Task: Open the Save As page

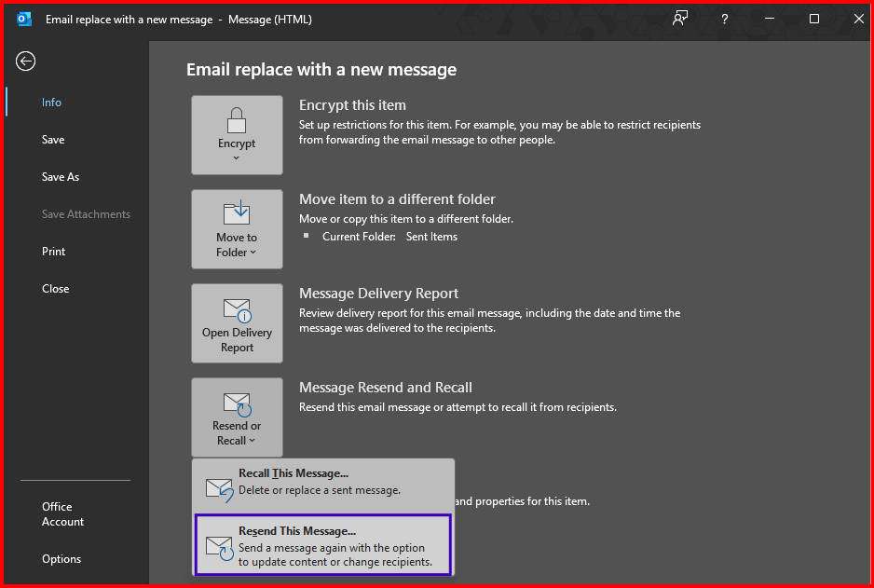Action: [x=61, y=177]
